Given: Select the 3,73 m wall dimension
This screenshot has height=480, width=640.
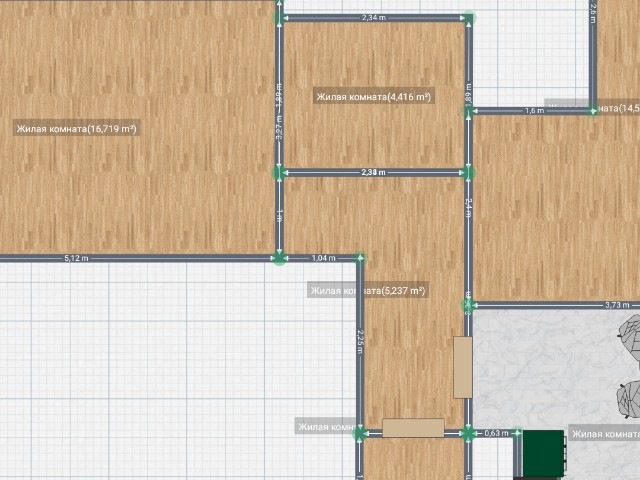Looking at the screenshot, I should (x=616, y=305).
